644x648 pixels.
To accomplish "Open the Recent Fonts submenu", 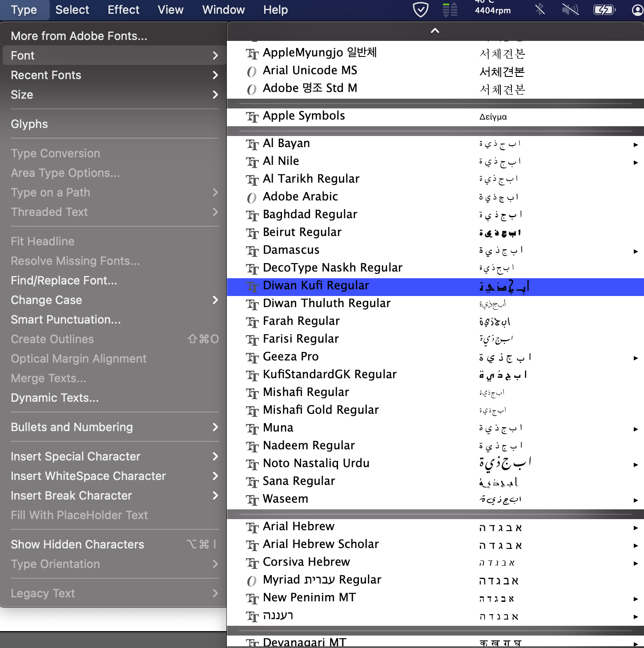I will click(x=114, y=75).
